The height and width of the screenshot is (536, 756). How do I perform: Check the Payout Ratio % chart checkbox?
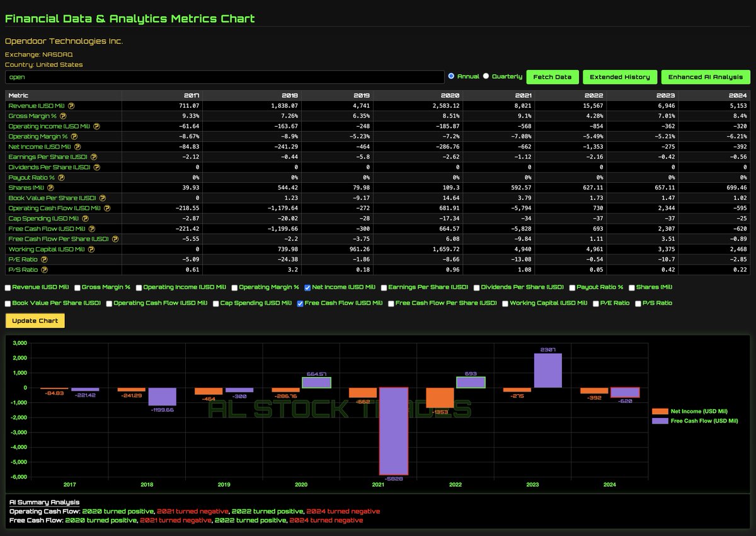coord(572,288)
